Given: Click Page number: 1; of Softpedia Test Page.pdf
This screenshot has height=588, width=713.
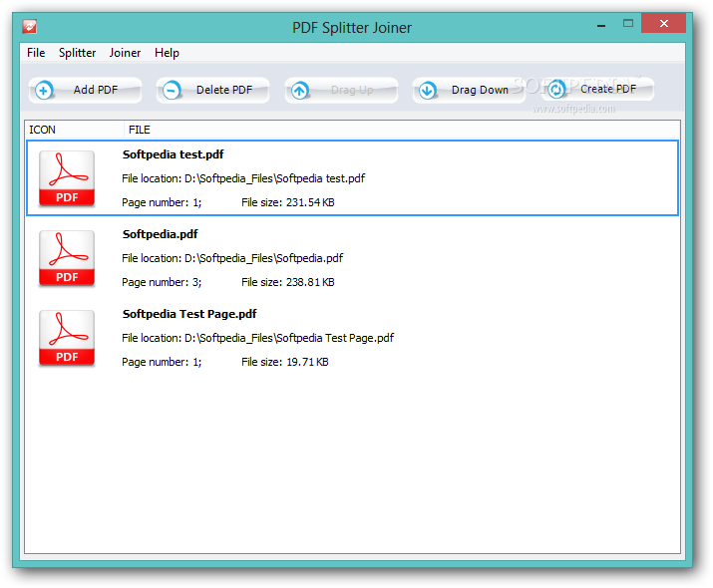Looking at the screenshot, I should tap(162, 362).
